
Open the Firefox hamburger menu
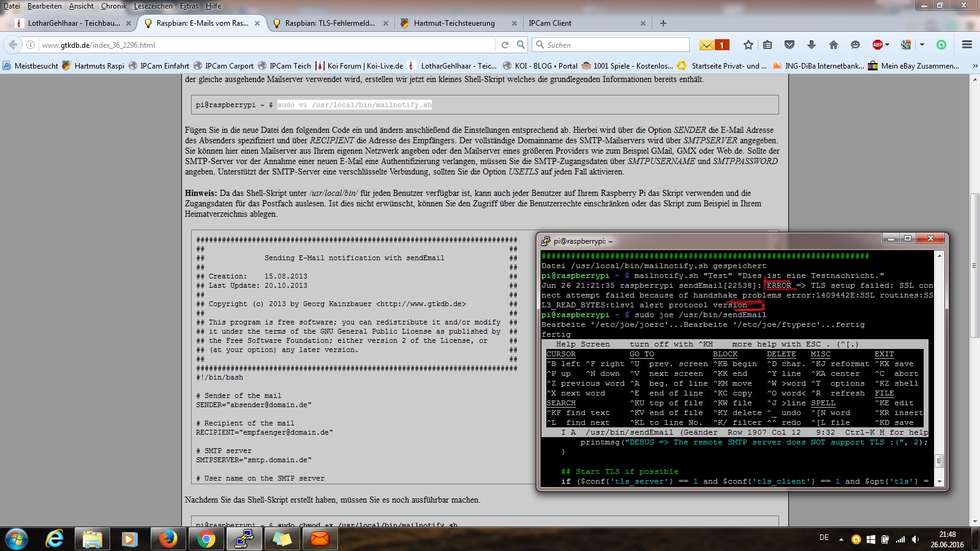tap(967, 45)
